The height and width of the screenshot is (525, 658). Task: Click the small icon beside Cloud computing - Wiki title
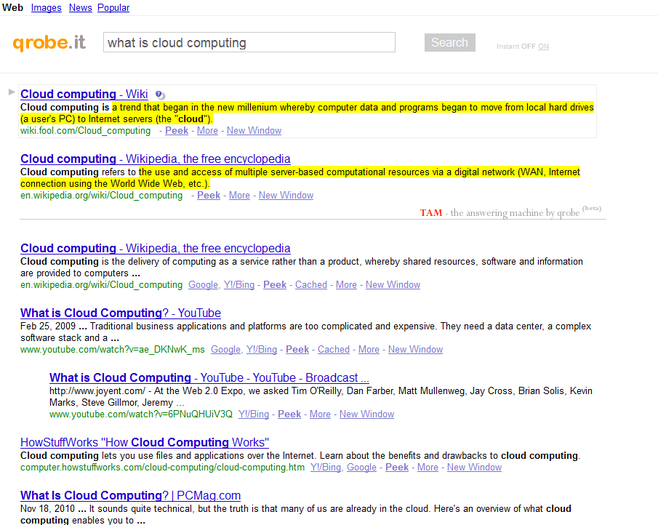tap(160, 95)
